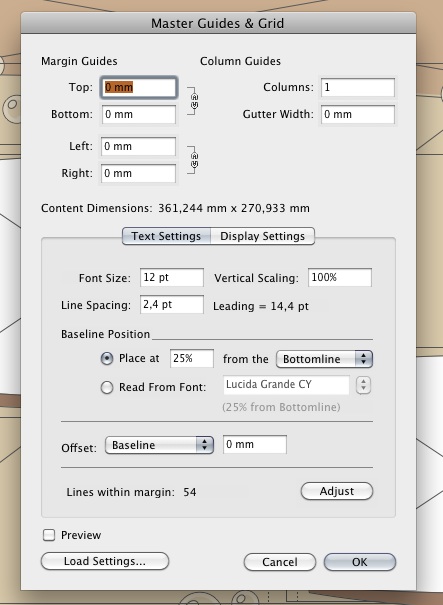Open Load Settings dialog
Image resolution: width=443 pixels, height=605 pixels.
click(x=105, y=561)
